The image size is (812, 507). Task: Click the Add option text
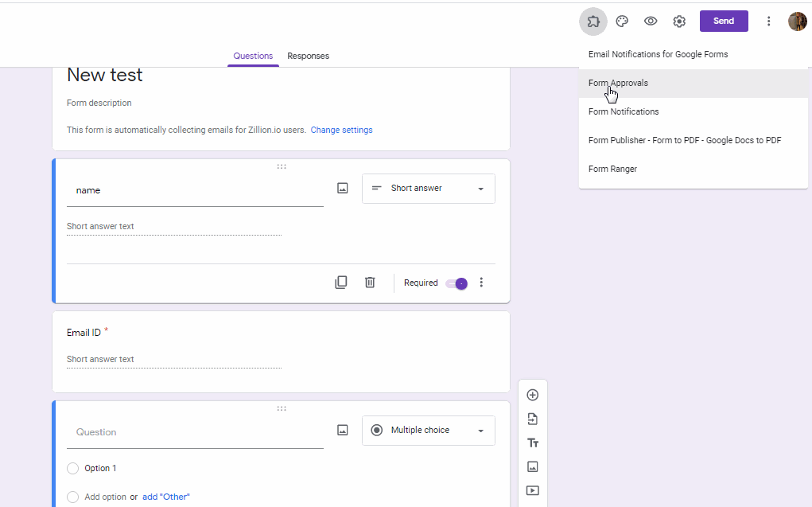105,497
